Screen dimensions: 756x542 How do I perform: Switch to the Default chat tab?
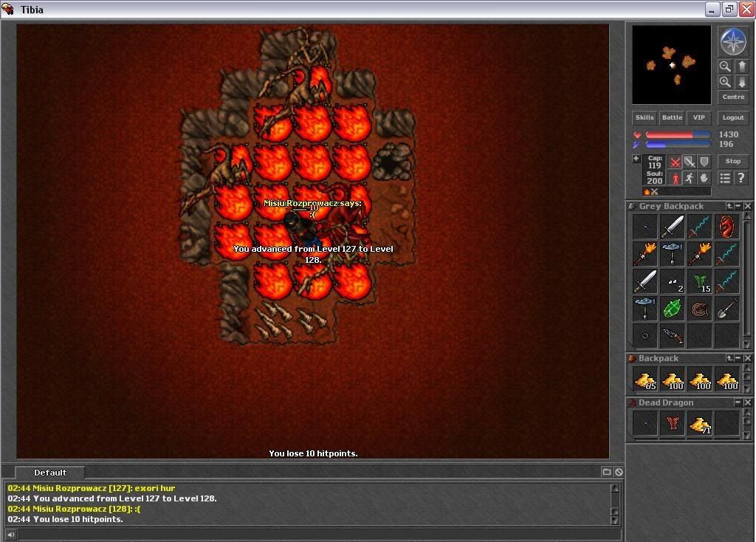coord(49,472)
